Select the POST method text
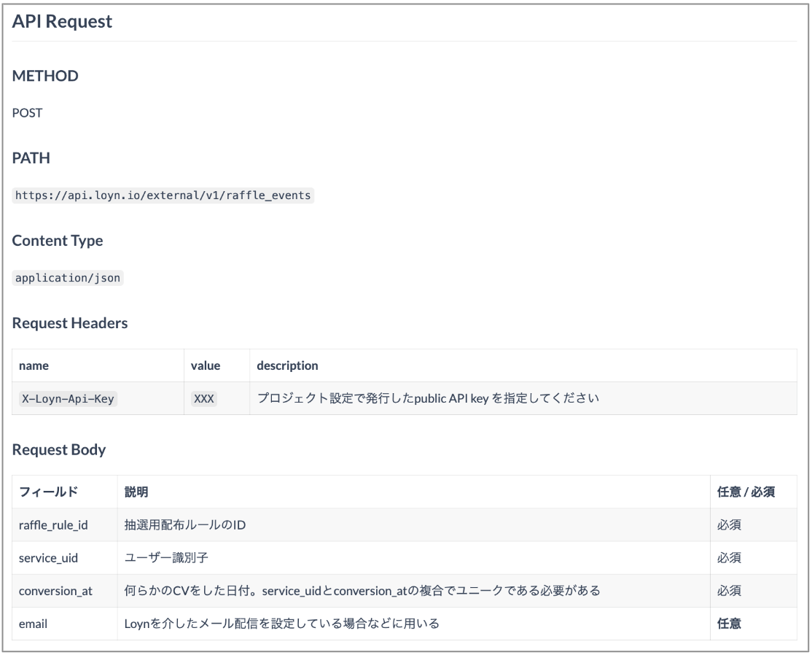812x655 pixels. point(28,113)
